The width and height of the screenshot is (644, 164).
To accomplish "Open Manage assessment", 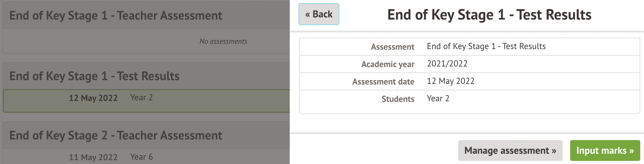I will [x=510, y=151].
